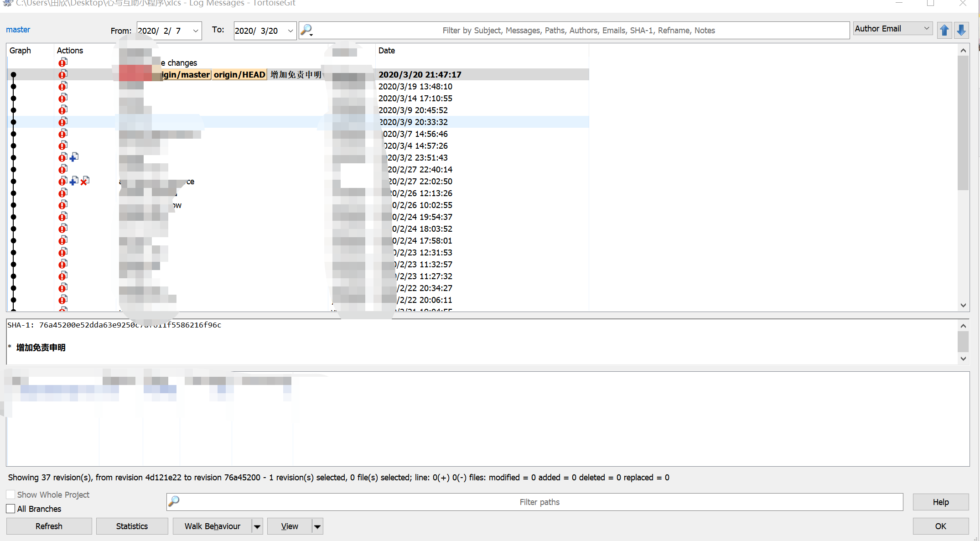Click modified icon for 2020/3/19 13:48:10 commit

[x=63, y=86]
